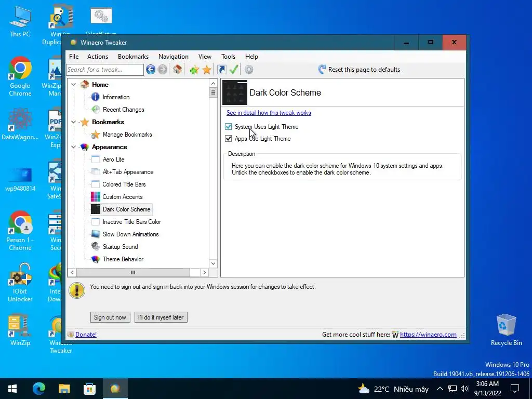
Task: Open the Tools menu
Action: pyautogui.click(x=228, y=57)
